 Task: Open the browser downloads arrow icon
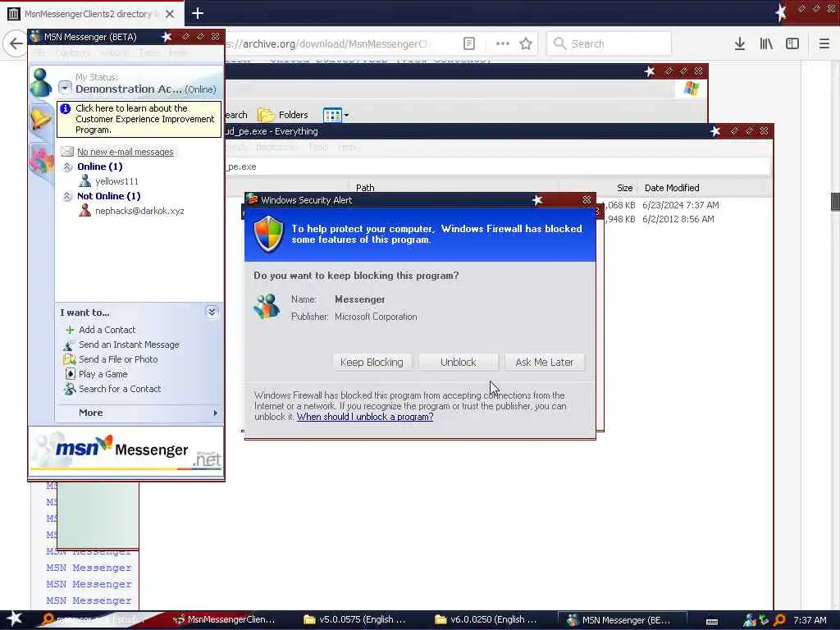click(x=740, y=43)
